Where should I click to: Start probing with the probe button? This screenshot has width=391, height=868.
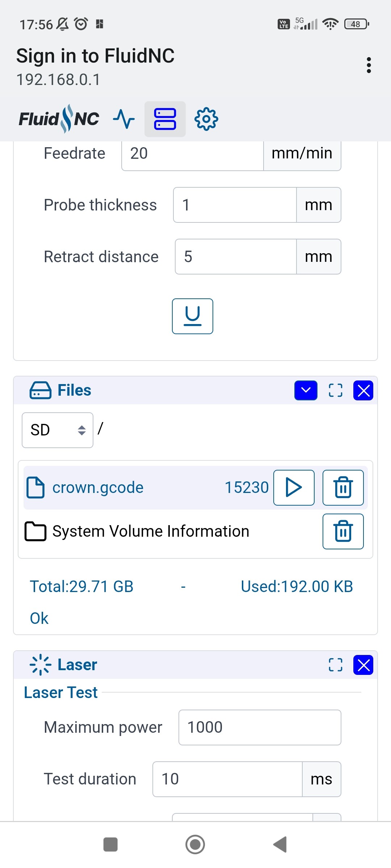(192, 316)
